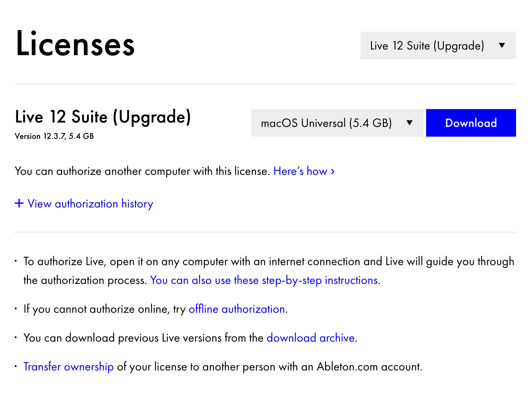Screen dimensions: 532x393
Task: Click the Download button
Action: [471, 123]
